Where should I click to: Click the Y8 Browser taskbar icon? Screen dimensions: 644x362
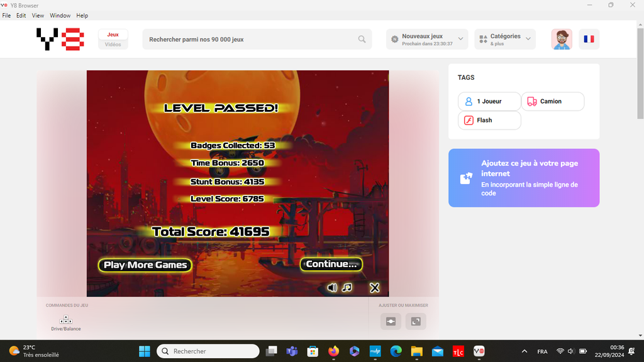479,351
